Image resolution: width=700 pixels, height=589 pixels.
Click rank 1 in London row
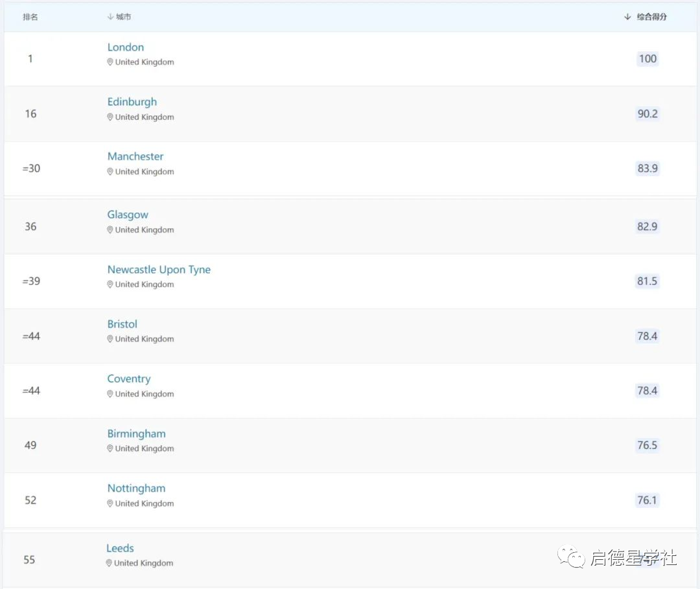[x=30, y=59]
